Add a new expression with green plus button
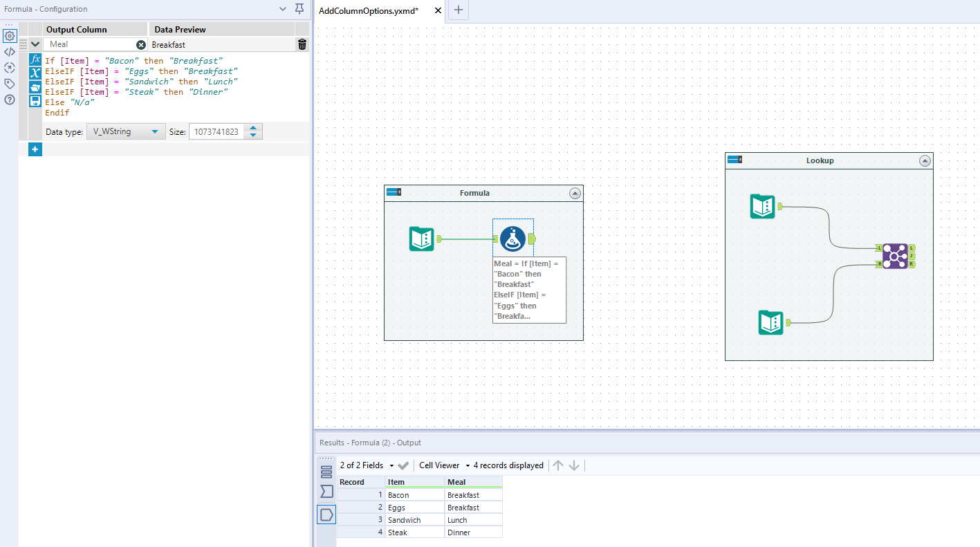This screenshot has width=980, height=547. click(x=35, y=149)
